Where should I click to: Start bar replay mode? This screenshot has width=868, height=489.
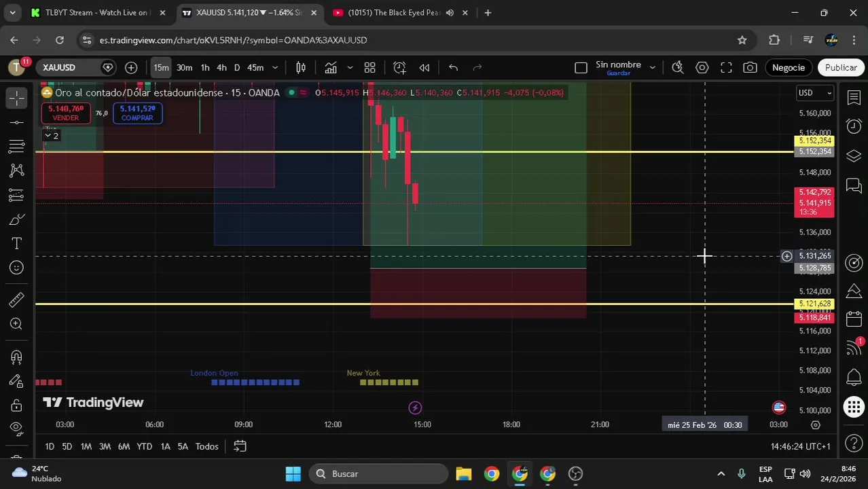(424, 67)
